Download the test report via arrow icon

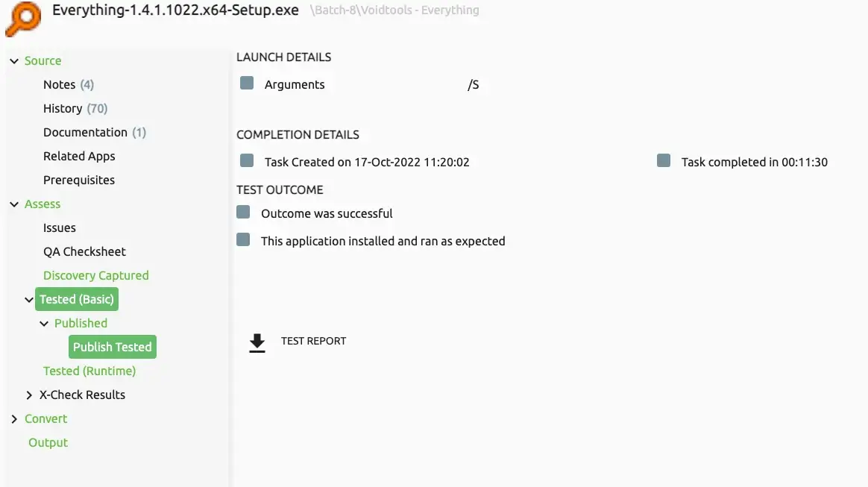coord(257,342)
